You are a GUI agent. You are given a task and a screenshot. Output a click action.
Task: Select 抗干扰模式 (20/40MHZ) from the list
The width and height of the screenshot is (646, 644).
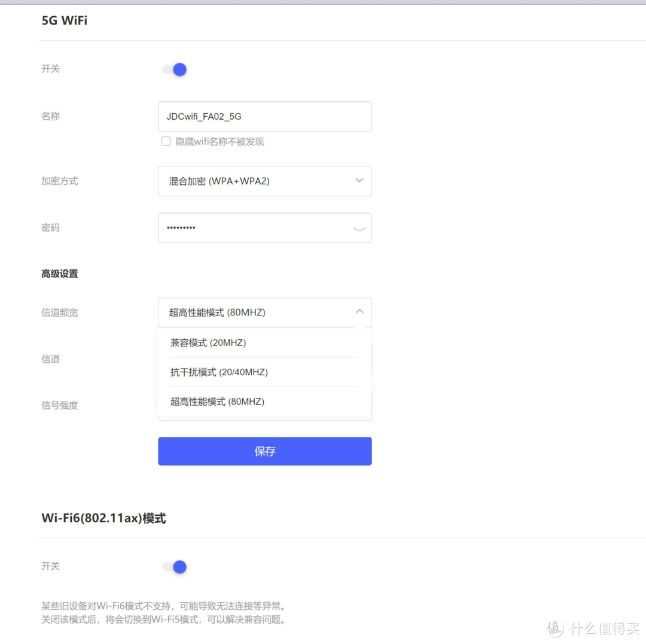219,372
